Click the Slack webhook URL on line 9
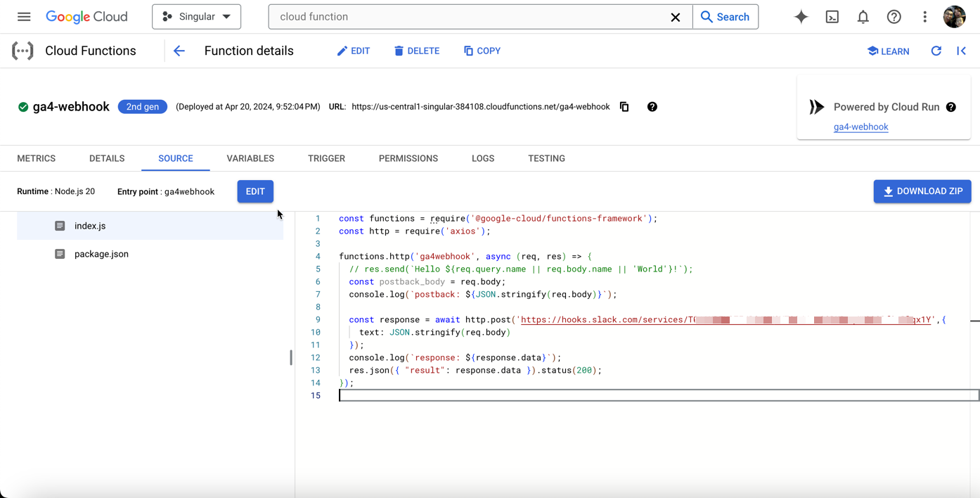Viewport: 980px width, 498px height. click(726, 319)
